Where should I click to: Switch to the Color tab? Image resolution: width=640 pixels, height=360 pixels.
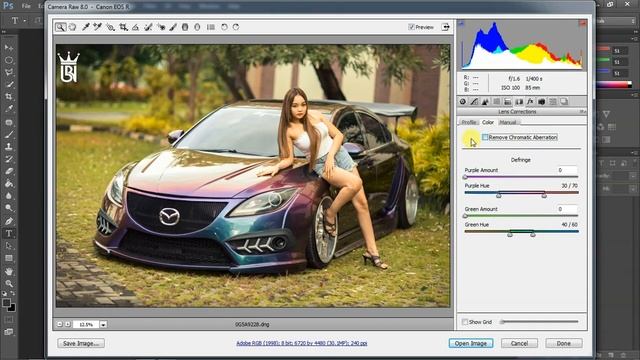(488, 122)
